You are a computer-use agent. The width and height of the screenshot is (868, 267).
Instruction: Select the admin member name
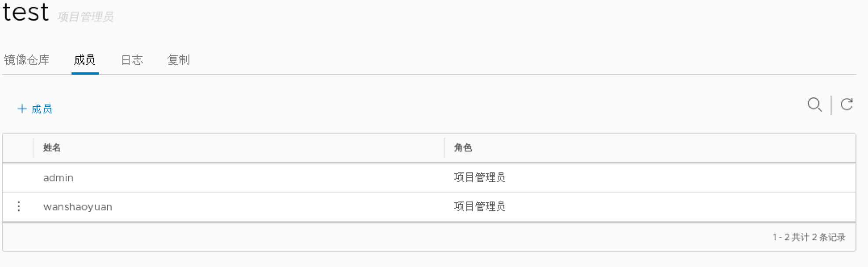pyautogui.click(x=58, y=178)
